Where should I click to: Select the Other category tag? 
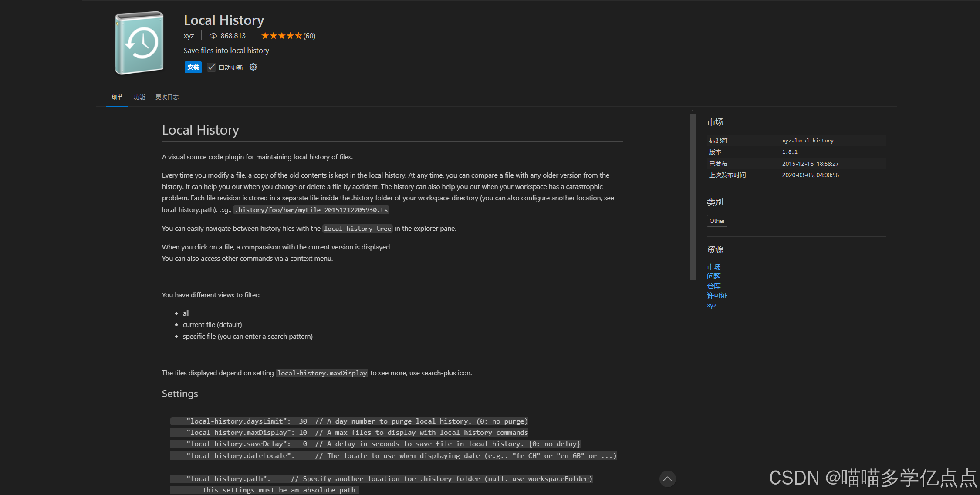tap(717, 221)
